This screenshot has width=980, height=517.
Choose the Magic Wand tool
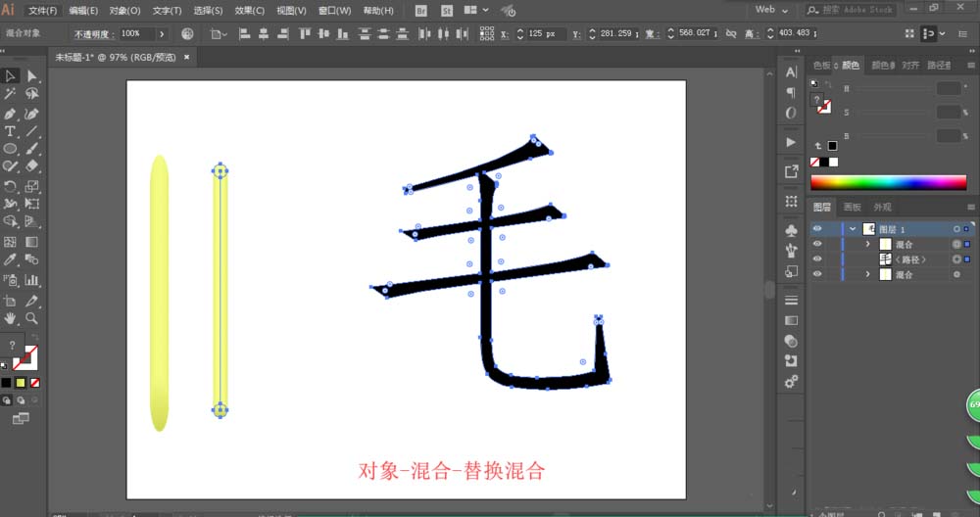pyautogui.click(x=10, y=94)
